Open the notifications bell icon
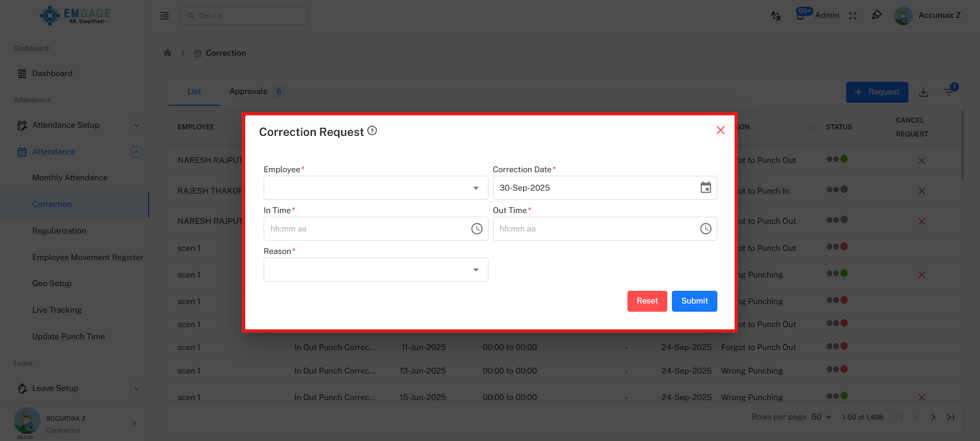 pyautogui.click(x=800, y=16)
